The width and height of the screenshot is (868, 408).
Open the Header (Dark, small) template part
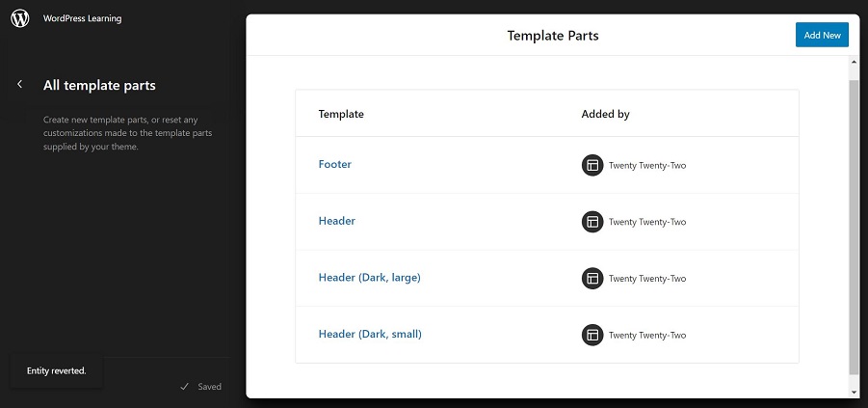[x=370, y=335]
